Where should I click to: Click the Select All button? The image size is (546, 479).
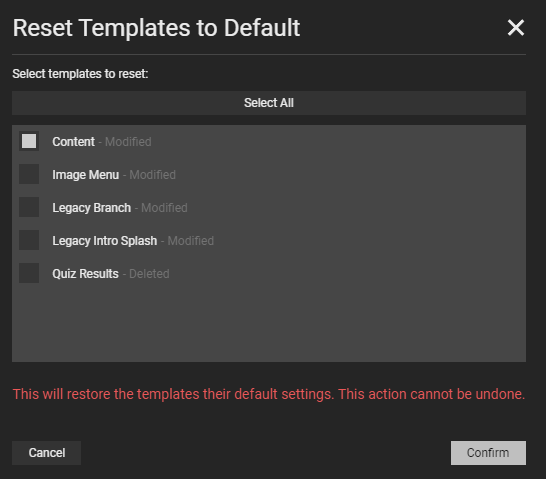269,103
